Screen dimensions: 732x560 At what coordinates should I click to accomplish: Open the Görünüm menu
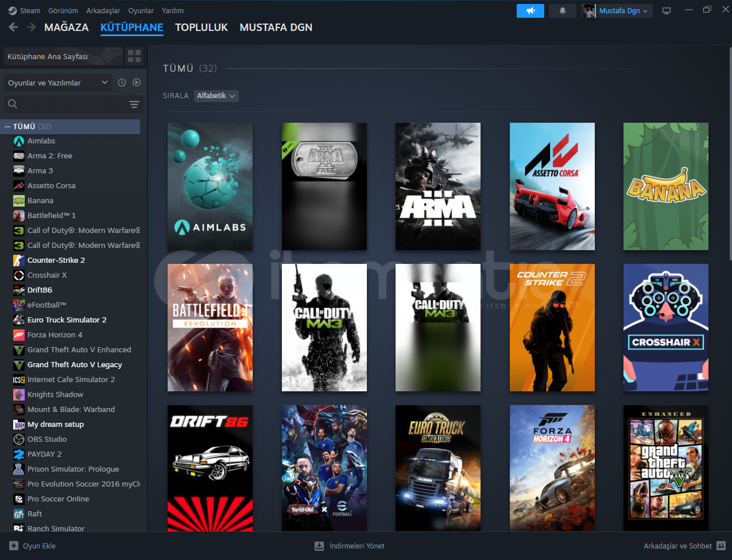(x=63, y=11)
